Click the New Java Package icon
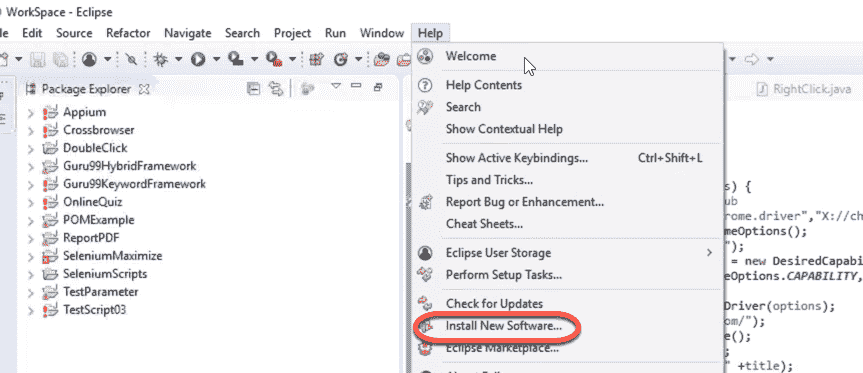The image size is (863, 373). coord(316,59)
